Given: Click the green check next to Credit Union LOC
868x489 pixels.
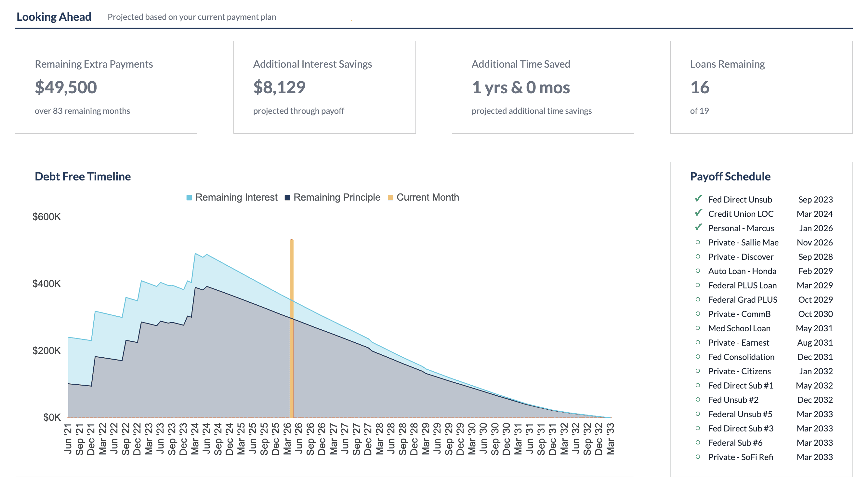Looking at the screenshot, I should [698, 213].
